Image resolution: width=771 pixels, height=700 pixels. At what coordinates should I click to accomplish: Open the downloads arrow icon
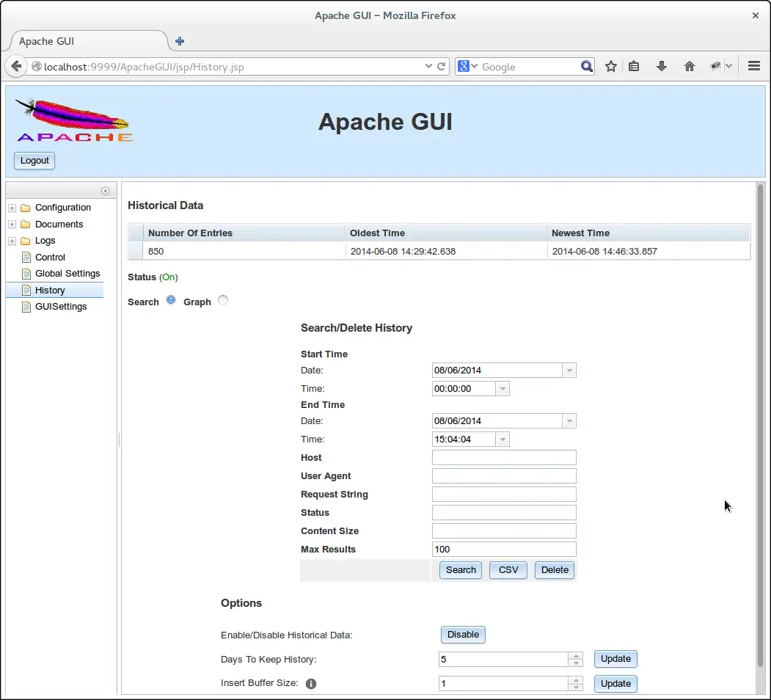662,67
